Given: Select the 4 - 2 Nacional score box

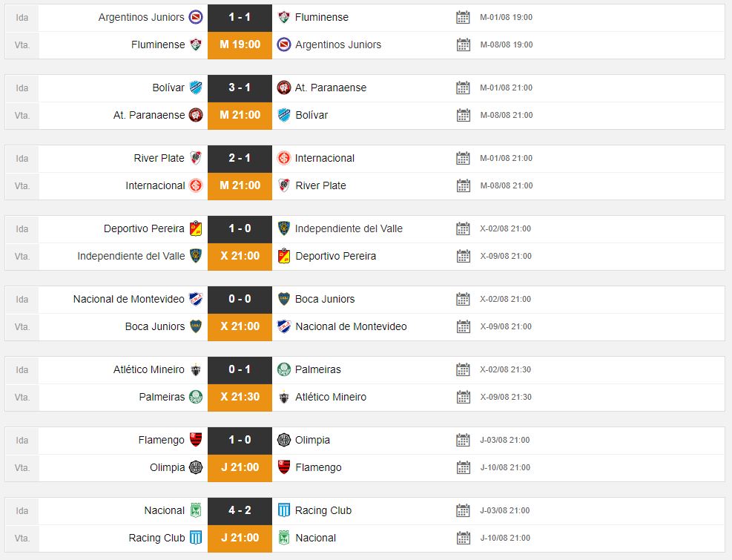Looking at the screenshot, I should pyautogui.click(x=240, y=510).
